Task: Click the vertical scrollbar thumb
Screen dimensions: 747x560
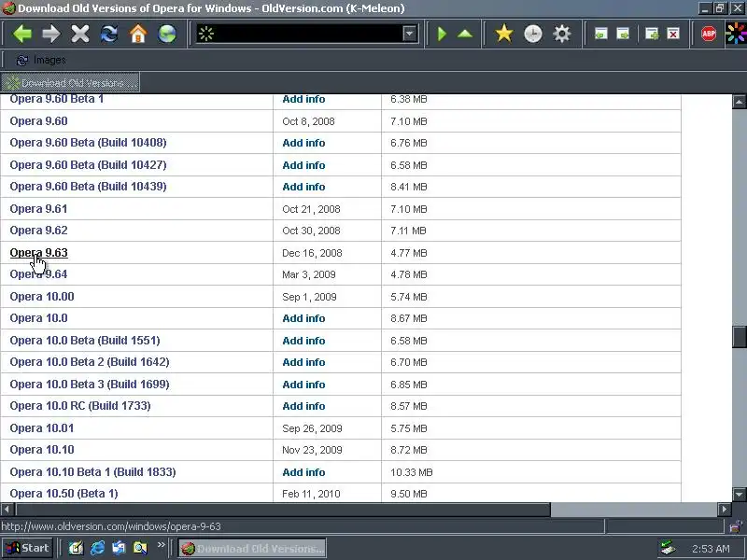Action: 739,337
